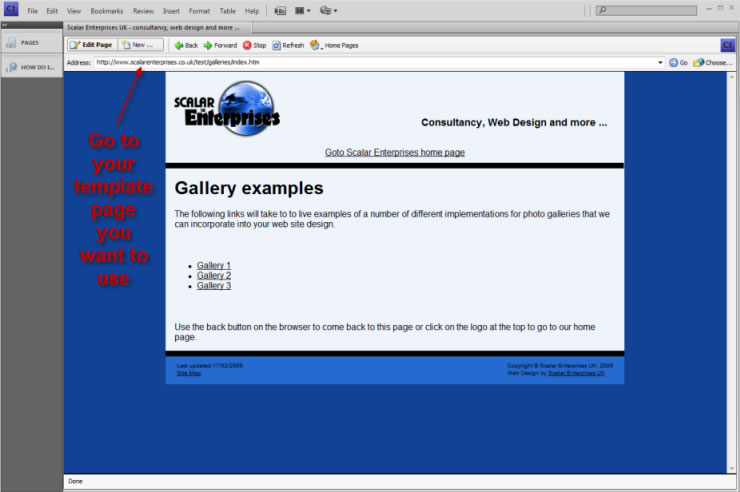Click the search field in title bar

pos(646,10)
